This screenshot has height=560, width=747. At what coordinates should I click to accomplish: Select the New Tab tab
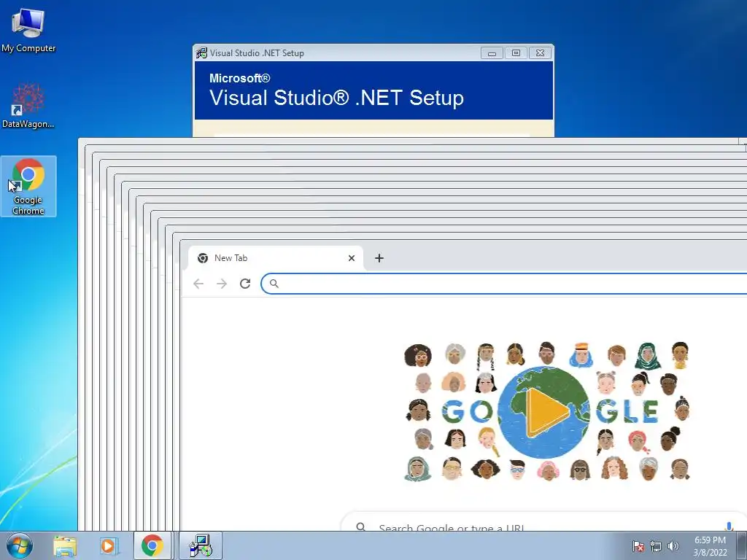tap(276, 258)
